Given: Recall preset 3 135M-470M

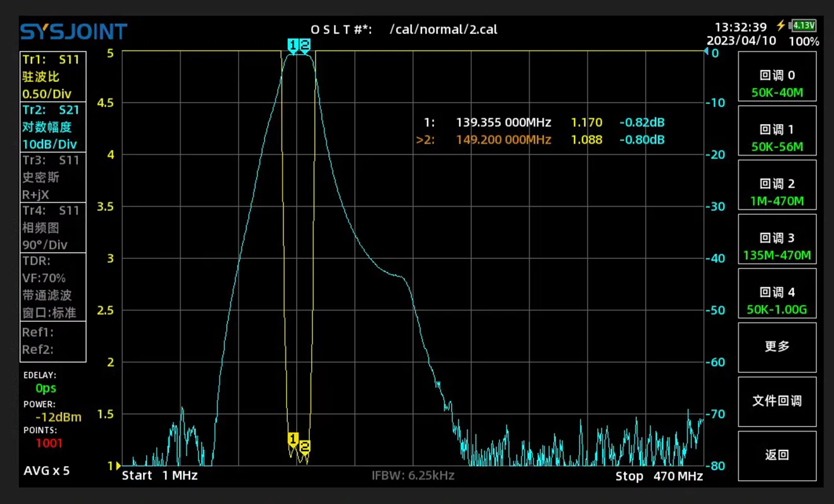Looking at the screenshot, I should tap(777, 247).
